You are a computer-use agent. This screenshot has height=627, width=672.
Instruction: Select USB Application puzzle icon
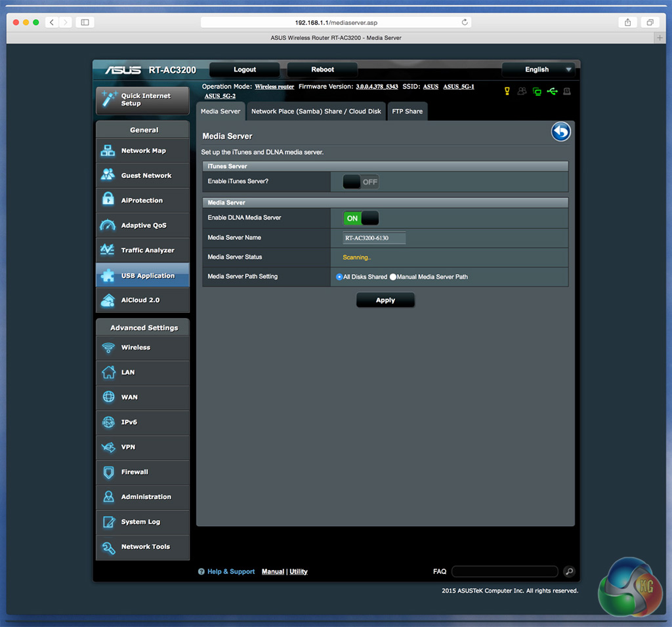pyautogui.click(x=108, y=275)
